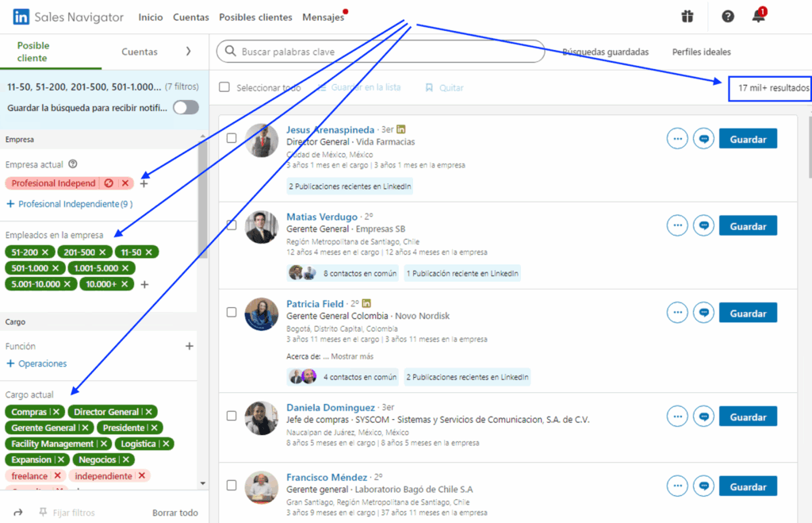The image size is (812, 523).
Task: Open the notifications bell
Action: coord(759,16)
